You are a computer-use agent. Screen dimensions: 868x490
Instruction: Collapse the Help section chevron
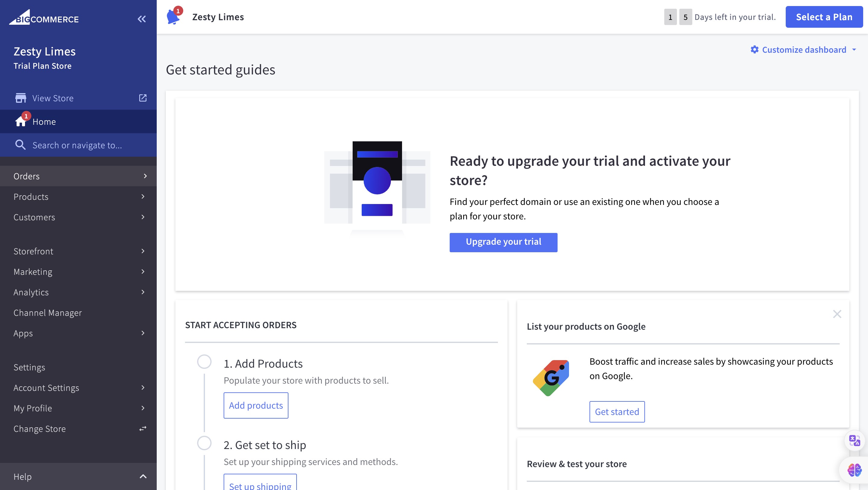pos(143,476)
